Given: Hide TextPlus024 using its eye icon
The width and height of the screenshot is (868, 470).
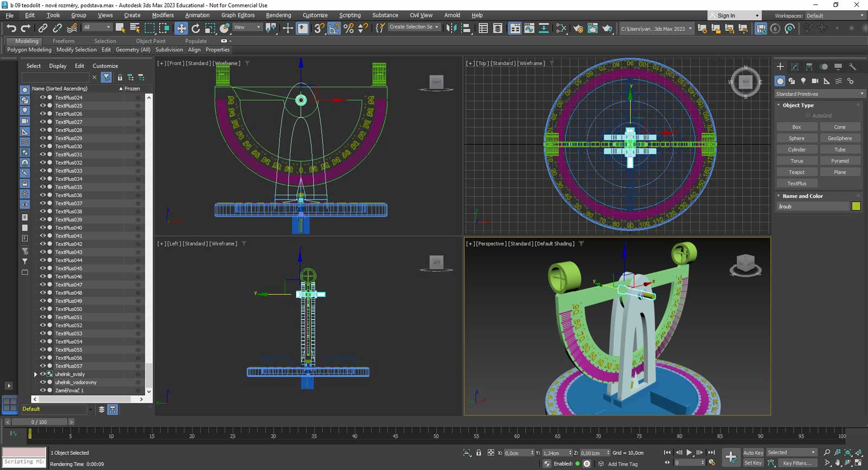Looking at the screenshot, I should (x=42, y=98).
